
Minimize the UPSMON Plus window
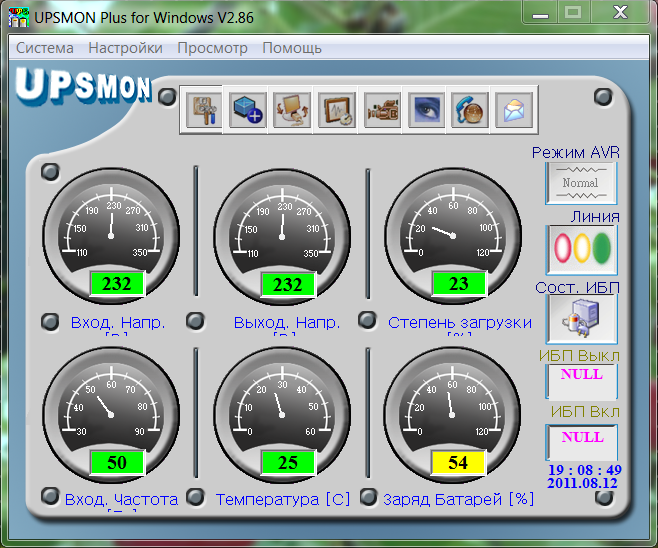(x=540, y=13)
